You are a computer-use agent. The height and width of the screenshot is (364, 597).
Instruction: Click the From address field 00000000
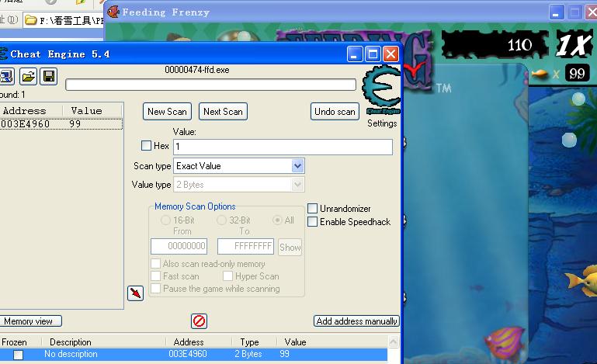pos(179,246)
